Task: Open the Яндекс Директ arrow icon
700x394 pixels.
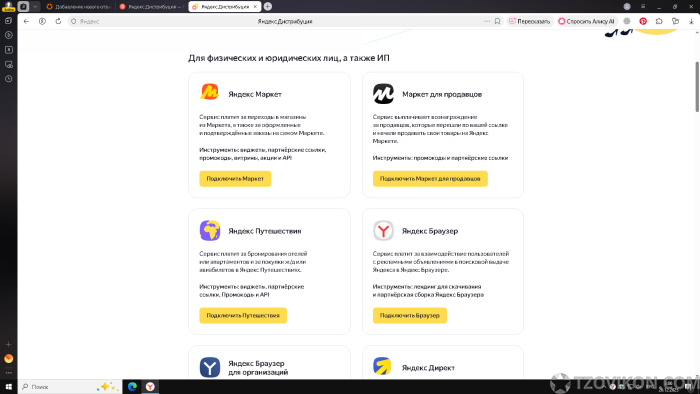Action: coord(382,366)
